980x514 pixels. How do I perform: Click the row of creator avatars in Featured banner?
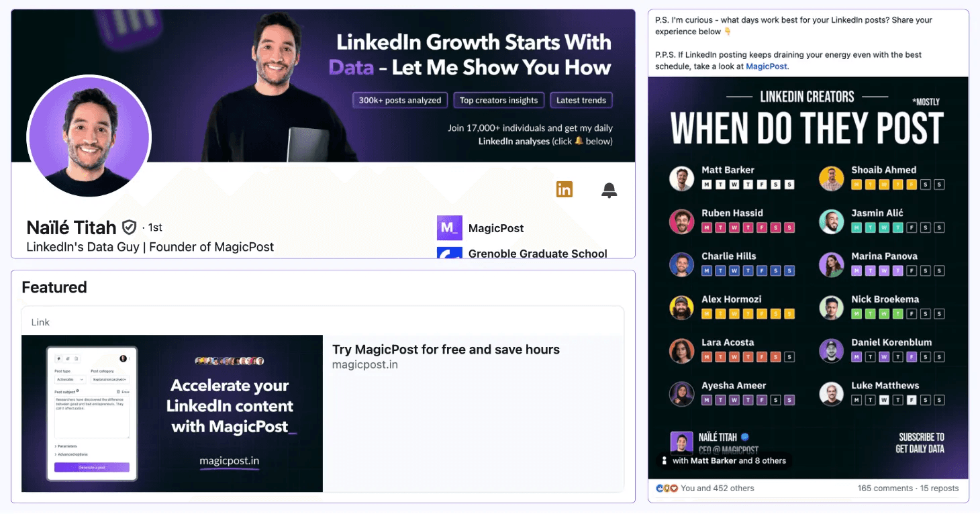click(229, 361)
